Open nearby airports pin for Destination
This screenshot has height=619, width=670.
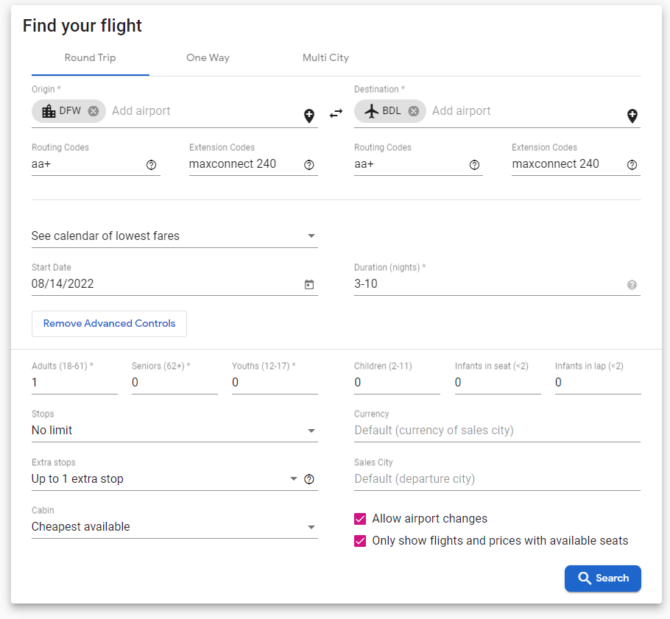632,116
